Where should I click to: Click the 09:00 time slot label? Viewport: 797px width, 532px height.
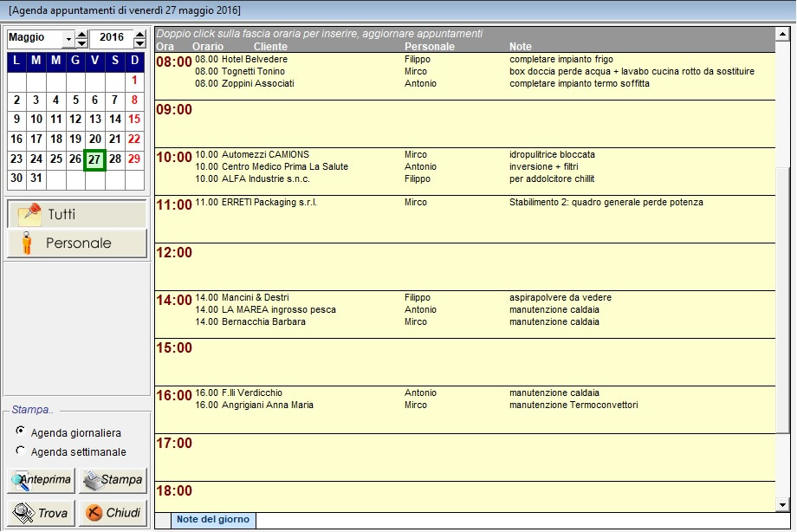point(174,110)
